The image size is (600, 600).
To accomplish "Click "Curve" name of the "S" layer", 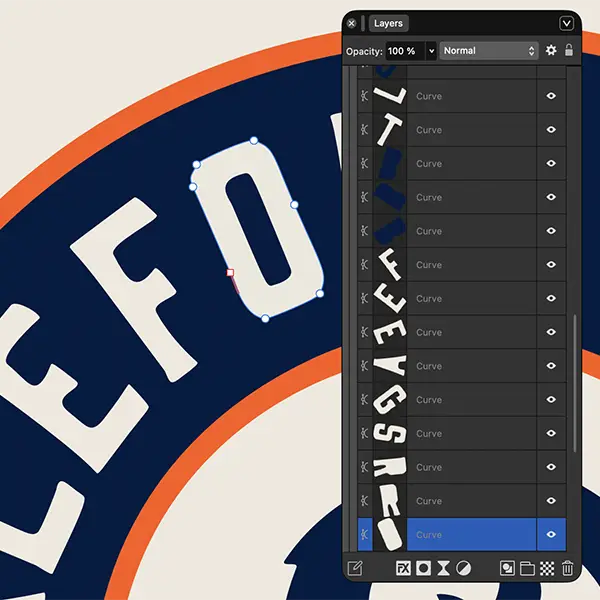I will pyautogui.click(x=429, y=433).
